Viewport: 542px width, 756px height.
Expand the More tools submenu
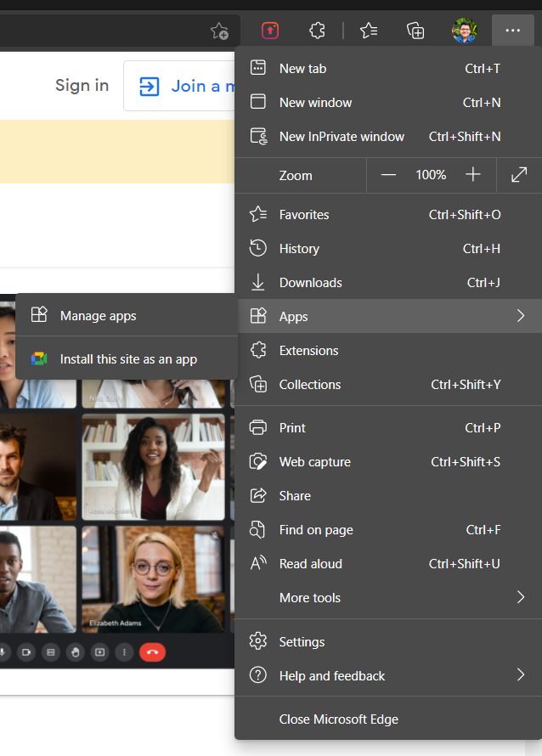tap(388, 598)
